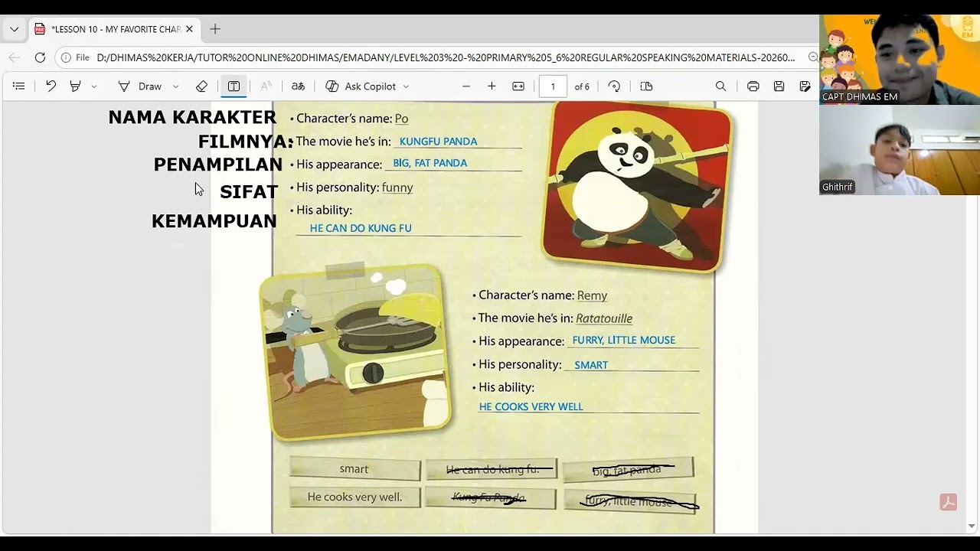The height and width of the screenshot is (551, 980).
Task: Click the 'of 6' page count text
Action: pyautogui.click(x=583, y=86)
